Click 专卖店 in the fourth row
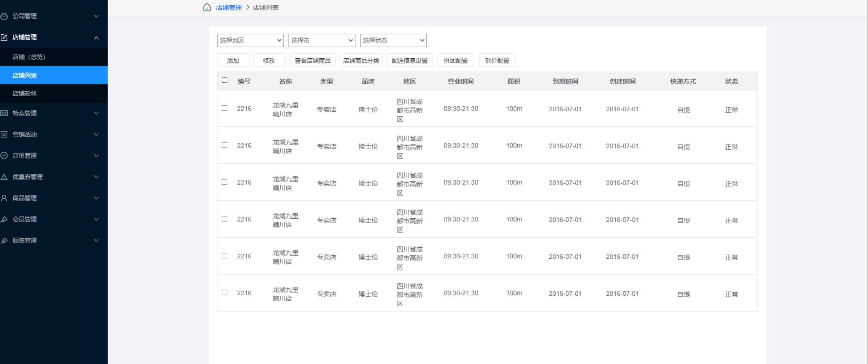868x364 pixels. pos(326,220)
